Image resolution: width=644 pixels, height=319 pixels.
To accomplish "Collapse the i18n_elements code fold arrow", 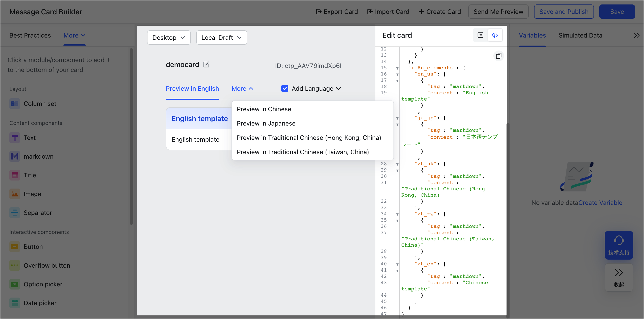I will (397, 68).
